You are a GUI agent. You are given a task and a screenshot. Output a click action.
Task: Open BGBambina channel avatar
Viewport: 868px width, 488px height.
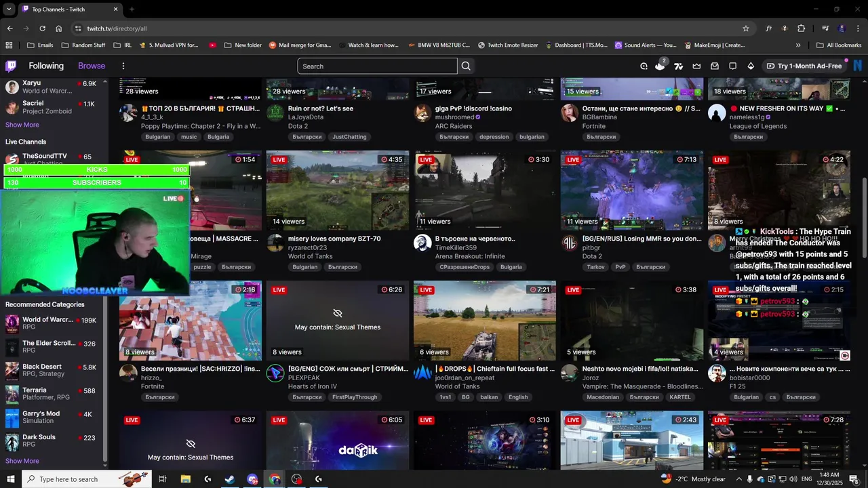tap(570, 113)
